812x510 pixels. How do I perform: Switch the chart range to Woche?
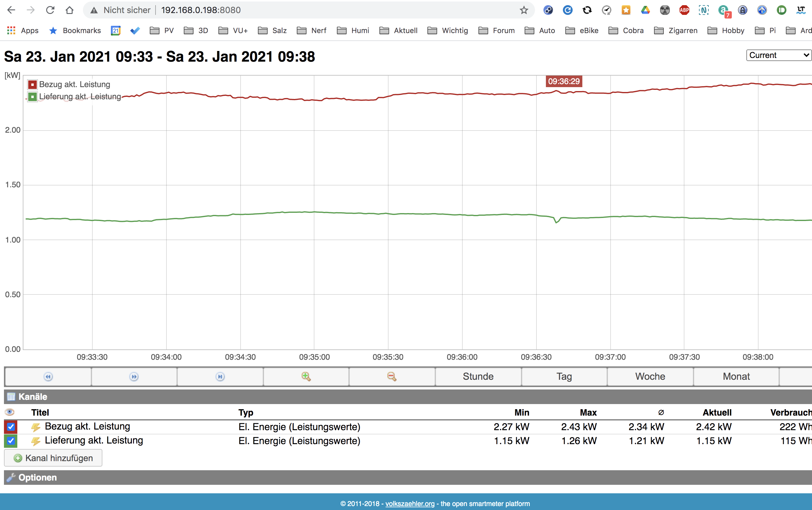pyautogui.click(x=650, y=376)
